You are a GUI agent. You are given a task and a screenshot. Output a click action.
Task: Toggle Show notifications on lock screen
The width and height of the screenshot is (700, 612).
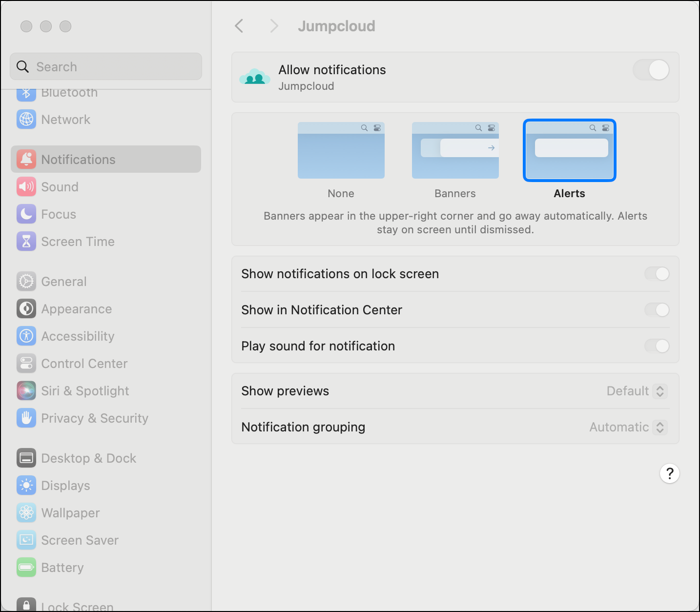(657, 274)
